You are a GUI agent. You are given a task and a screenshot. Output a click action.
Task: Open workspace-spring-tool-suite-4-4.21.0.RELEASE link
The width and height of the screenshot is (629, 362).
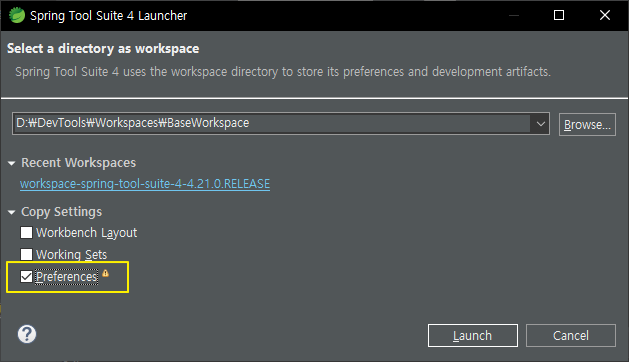145,184
